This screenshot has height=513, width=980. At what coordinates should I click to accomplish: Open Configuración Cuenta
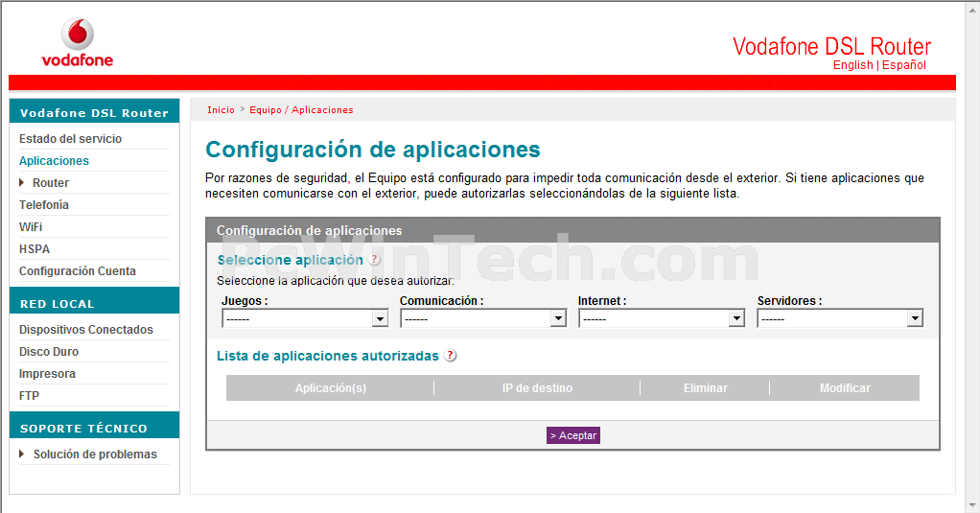[x=78, y=271]
